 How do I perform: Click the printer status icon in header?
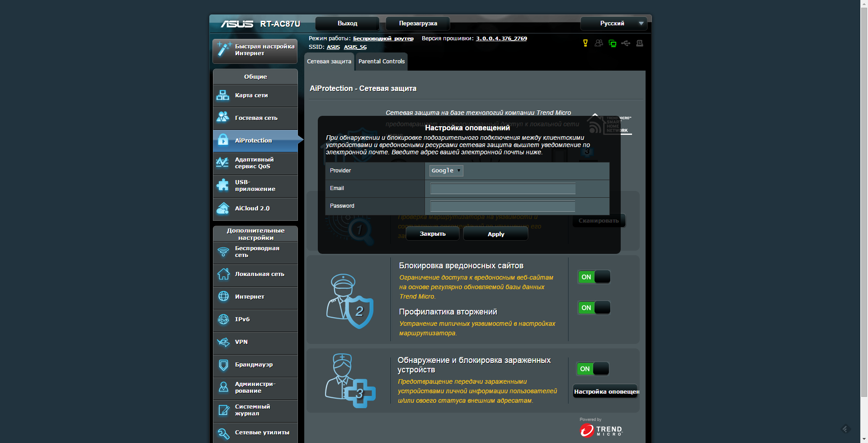[640, 43]
